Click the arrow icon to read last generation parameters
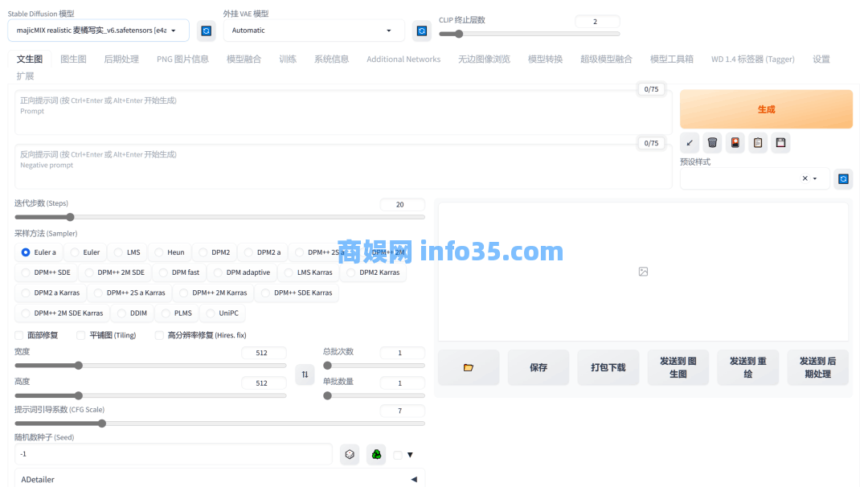 coord(690,143)
